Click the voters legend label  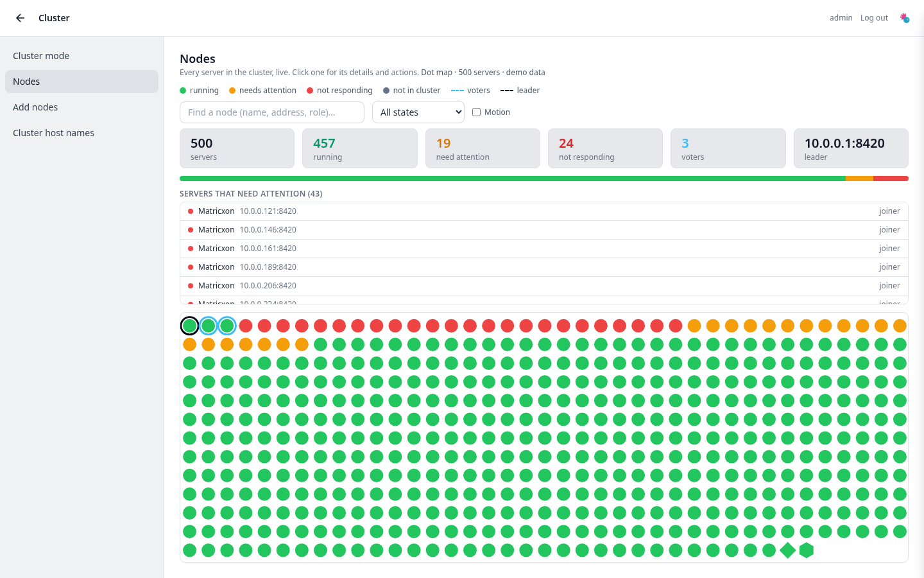click(x=479, y=91)
